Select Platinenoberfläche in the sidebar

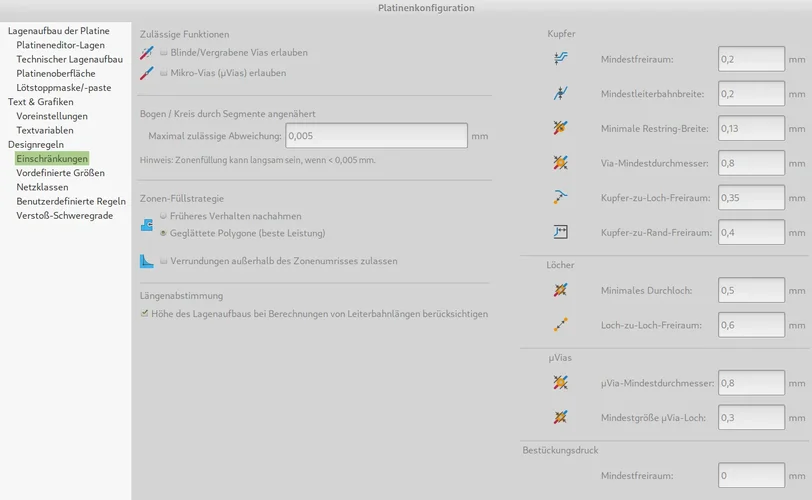[x=55, y=73]
